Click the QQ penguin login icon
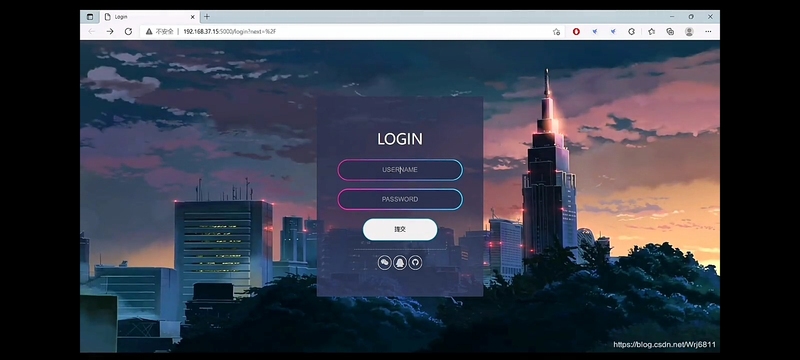 pyautogui.click(x=400, y=263)
